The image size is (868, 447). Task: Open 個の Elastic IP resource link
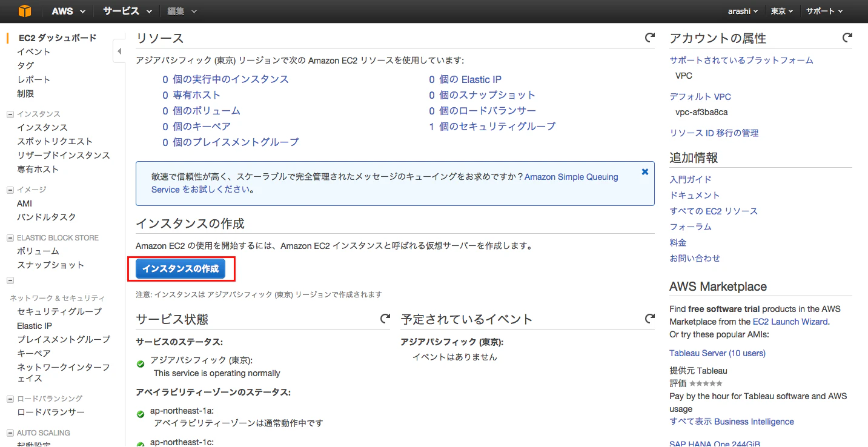471,79
